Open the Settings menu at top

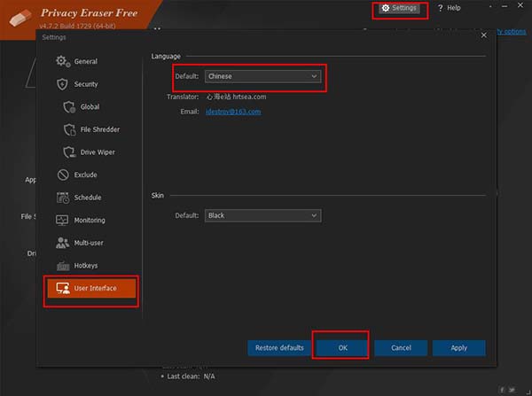pyautogui.click(x=399, y=8)
